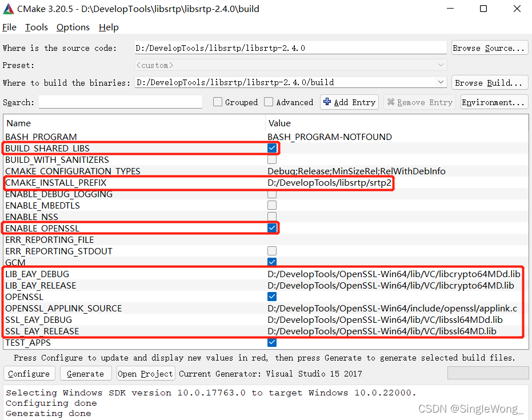Click the progress bar next to generator
This screenshot has width=532, height=420.
(x=488, y=373)
